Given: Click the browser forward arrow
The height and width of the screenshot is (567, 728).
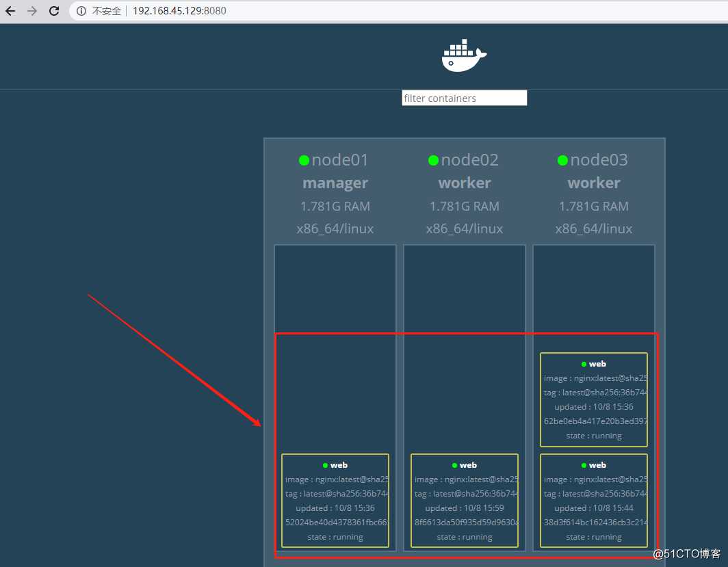Looking at the screenshot, I should (x=31, y=11).
